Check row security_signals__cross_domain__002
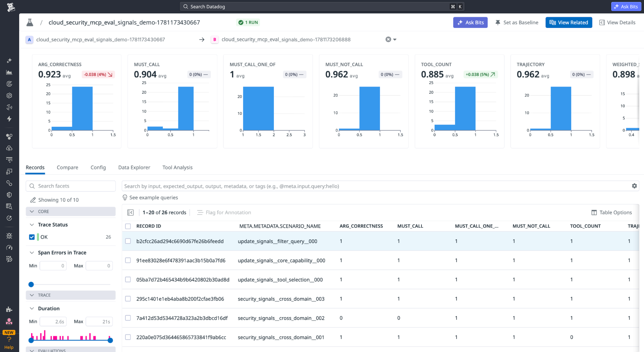This screenshot has height=352, width=644. click(x=128, y=318)
